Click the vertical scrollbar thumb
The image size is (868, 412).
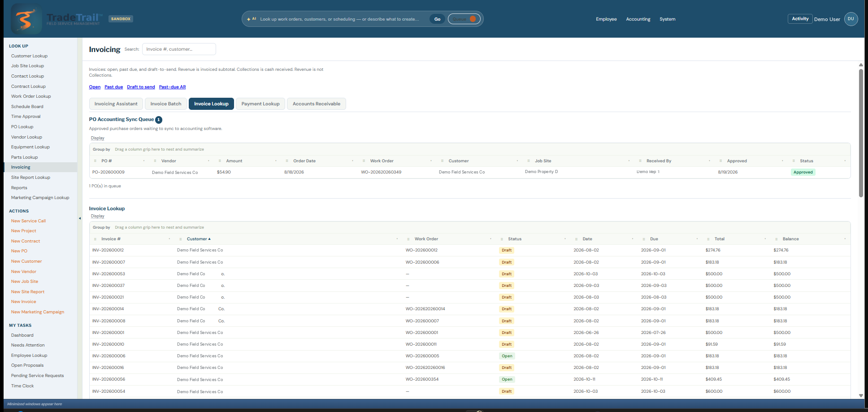point(861,133)
